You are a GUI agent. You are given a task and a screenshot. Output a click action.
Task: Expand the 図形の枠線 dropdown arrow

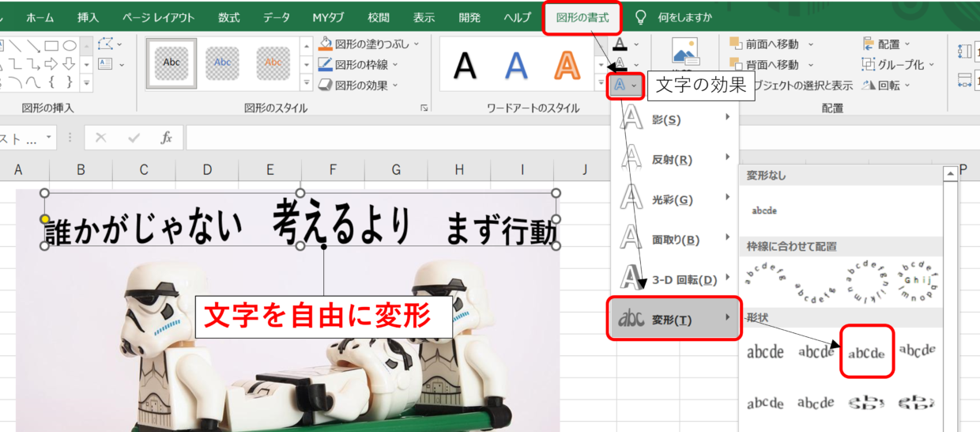[x=394, y=64]
